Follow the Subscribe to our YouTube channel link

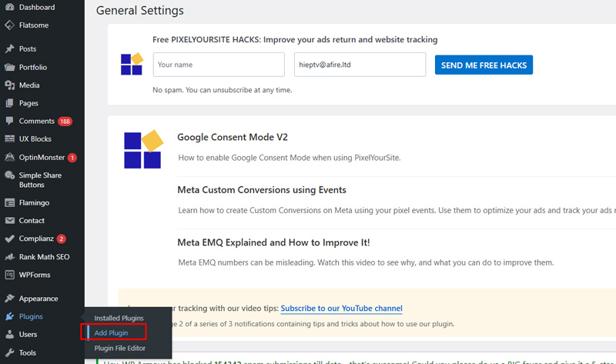tap(341, 309)
